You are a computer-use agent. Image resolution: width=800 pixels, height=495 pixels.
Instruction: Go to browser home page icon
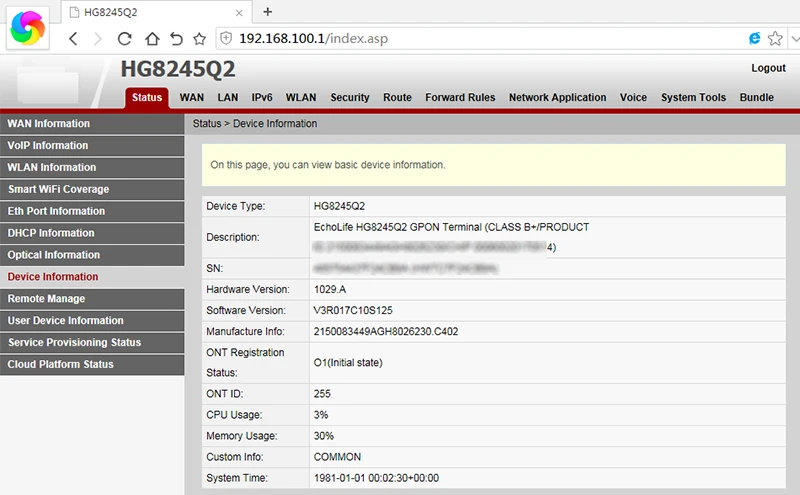(152, 39)
